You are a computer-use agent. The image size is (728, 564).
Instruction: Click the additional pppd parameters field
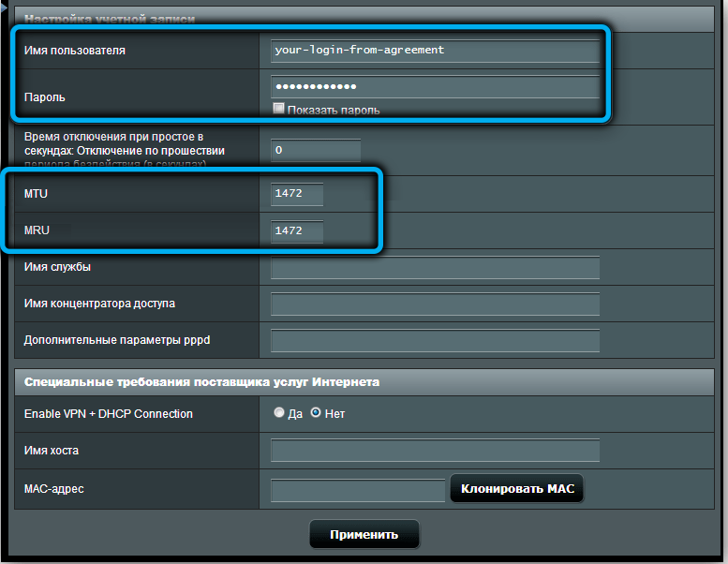[435, 341]
